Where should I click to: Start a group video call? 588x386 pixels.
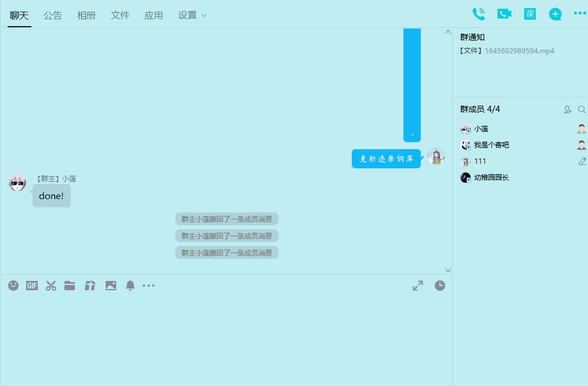504,14
